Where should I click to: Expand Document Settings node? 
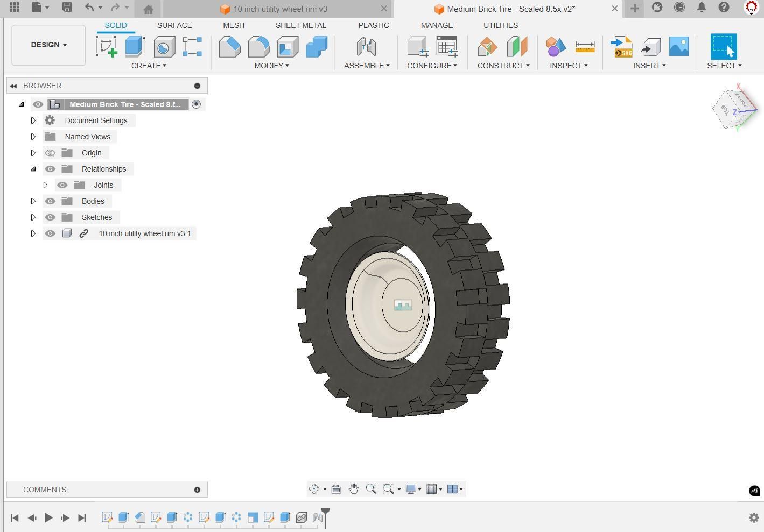(x=33, y=120)
